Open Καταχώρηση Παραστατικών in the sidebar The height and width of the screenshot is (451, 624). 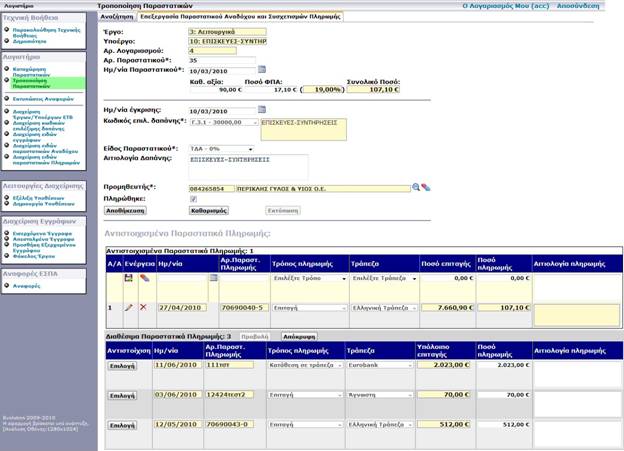click(x=32, y=73)
